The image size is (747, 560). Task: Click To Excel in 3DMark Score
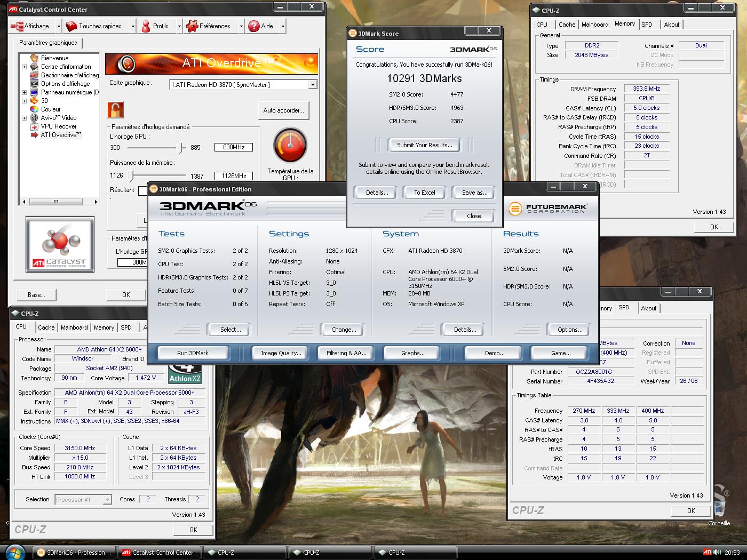pos(425,193)
